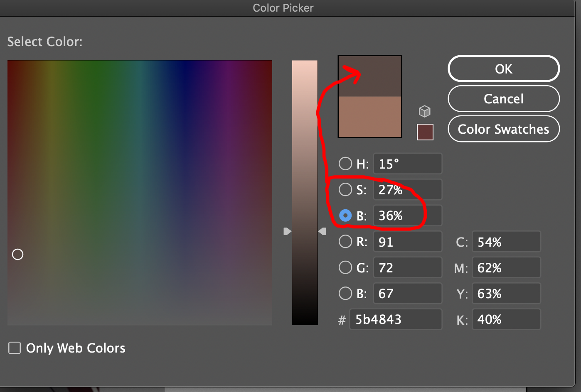Open the Color Swatches panel
The width and height of the screenshot is (581, 392).
(503, 129)
